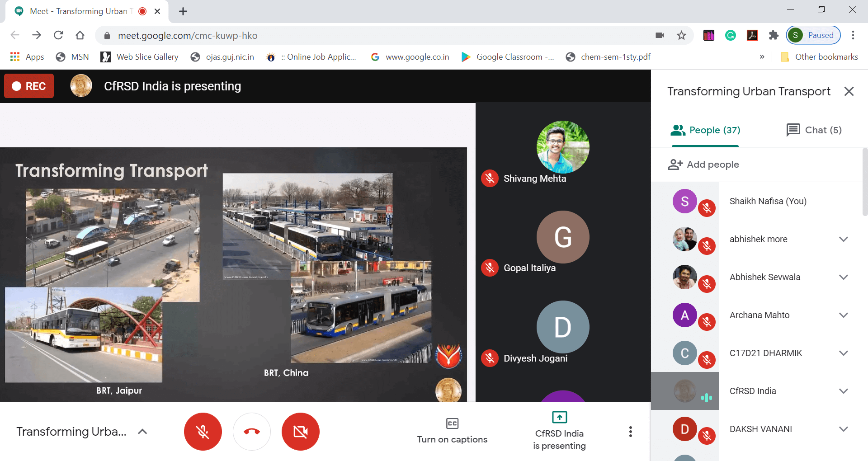868x461 pixels.
Task: Open the browser Extensions puzzle icon
Action: pyautogui.click(x=774, y=35)
